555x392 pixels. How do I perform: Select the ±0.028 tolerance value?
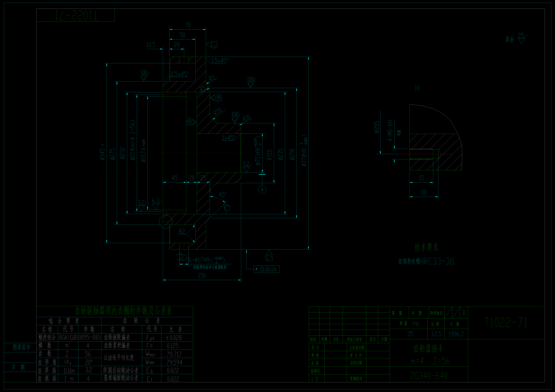(174, 338)
